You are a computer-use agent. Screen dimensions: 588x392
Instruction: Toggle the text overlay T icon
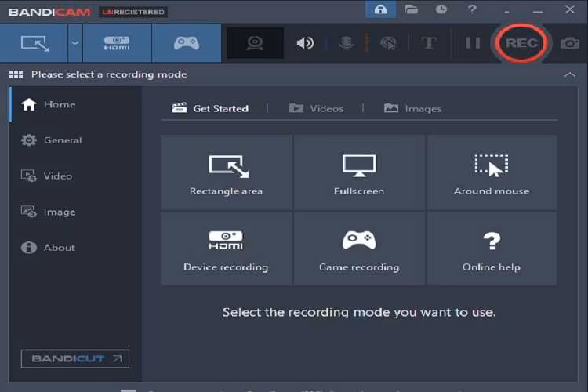tap(429, 43)
